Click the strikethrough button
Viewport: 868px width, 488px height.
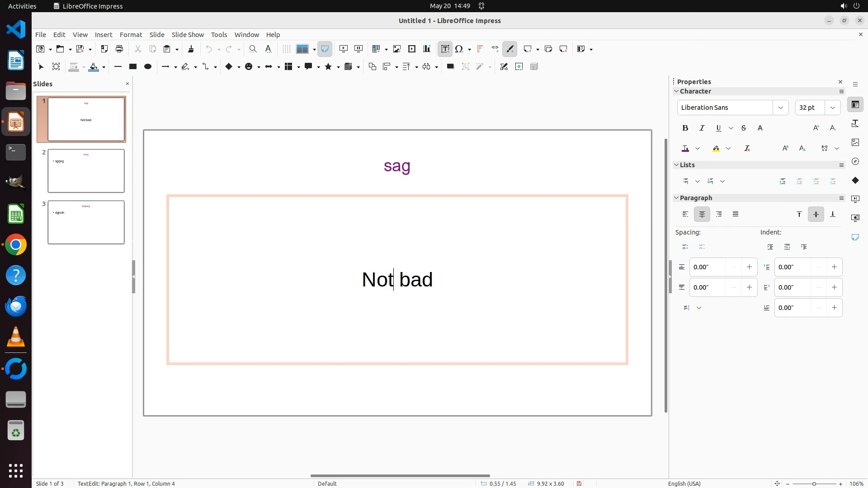pyautogui.click(x=744, y=128)
